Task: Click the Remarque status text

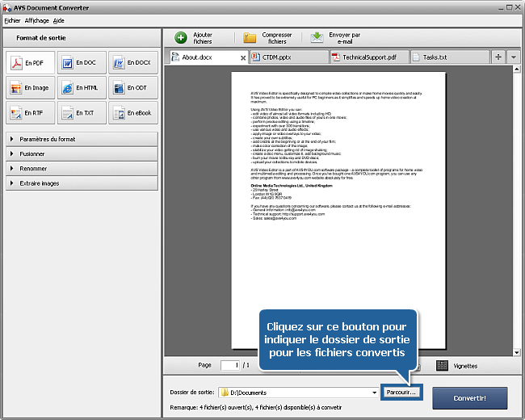Action: pos(256,407)
